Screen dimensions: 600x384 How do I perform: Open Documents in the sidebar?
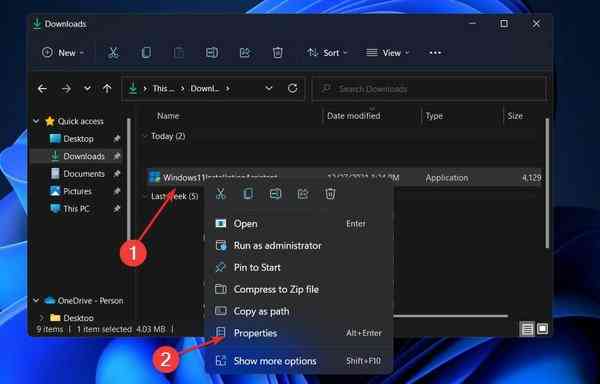[x=83, y=174]
